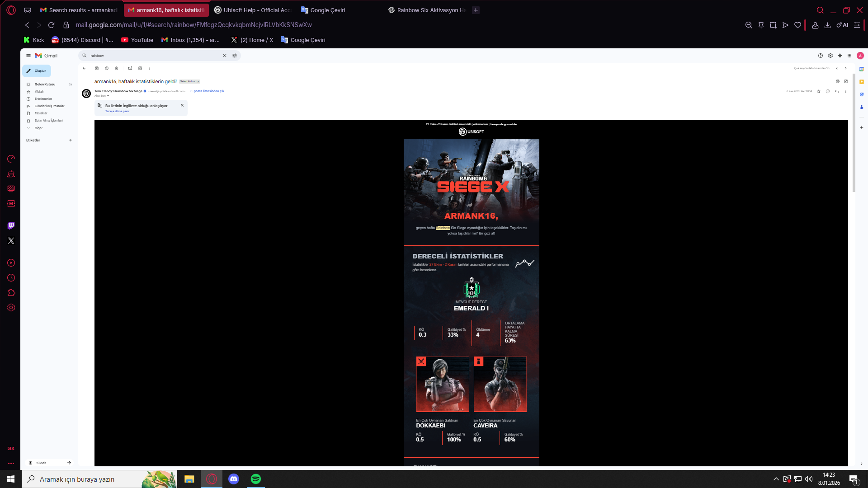The width and height of the screenshot is (868, 488).
Task: Open the Google apps grid
Action: [849, 56]
